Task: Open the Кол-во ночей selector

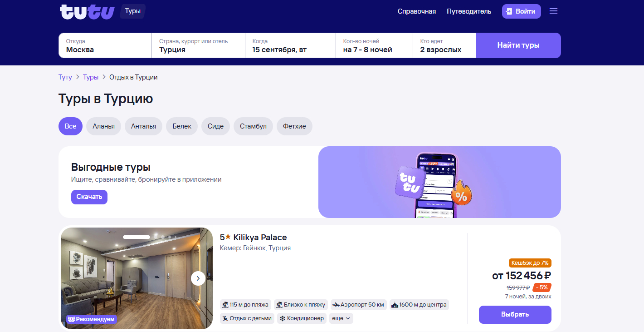Action: coord(374,45)
